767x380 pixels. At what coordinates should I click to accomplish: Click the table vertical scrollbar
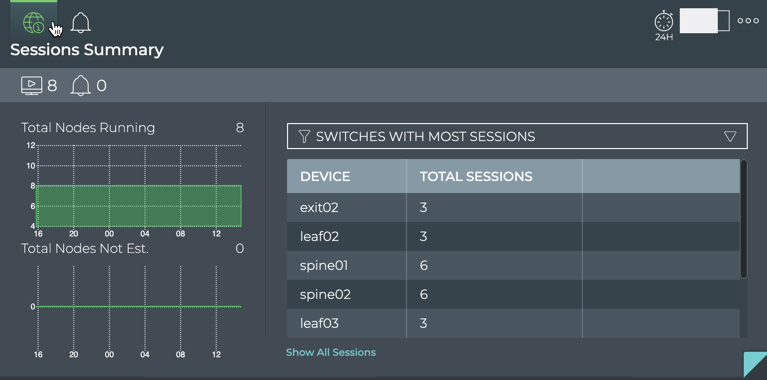tap(744, 219)
